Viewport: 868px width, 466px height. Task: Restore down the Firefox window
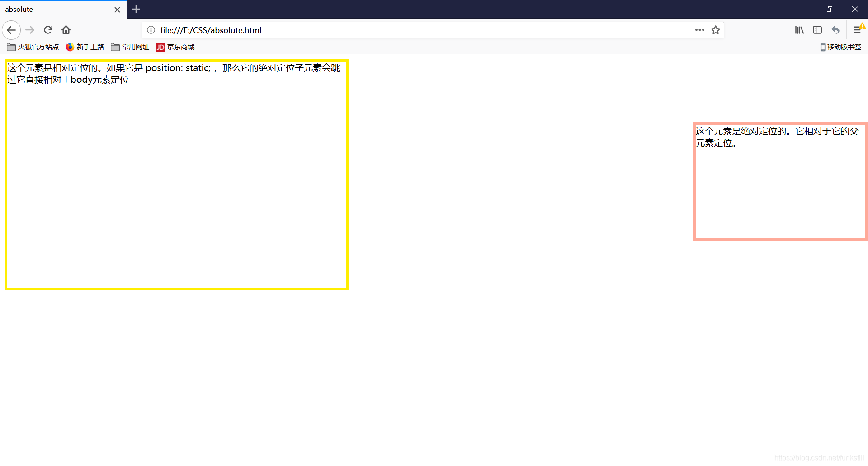click(830, 9)
